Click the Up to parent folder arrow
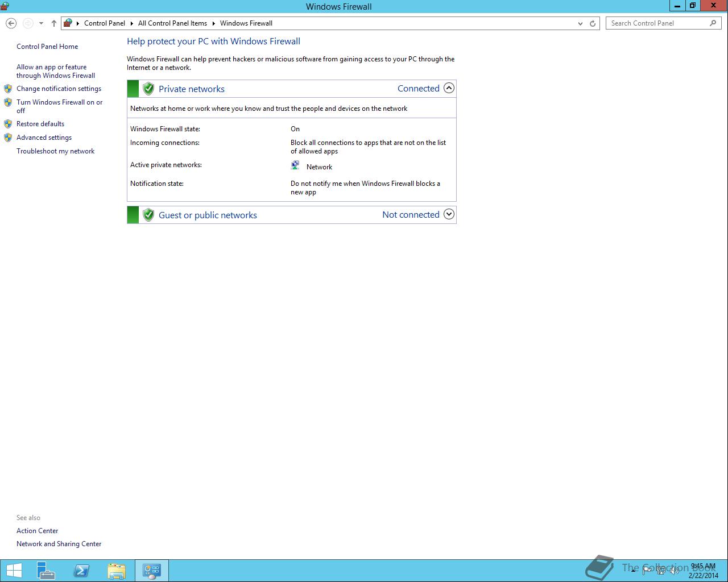 tap(53, 23)
